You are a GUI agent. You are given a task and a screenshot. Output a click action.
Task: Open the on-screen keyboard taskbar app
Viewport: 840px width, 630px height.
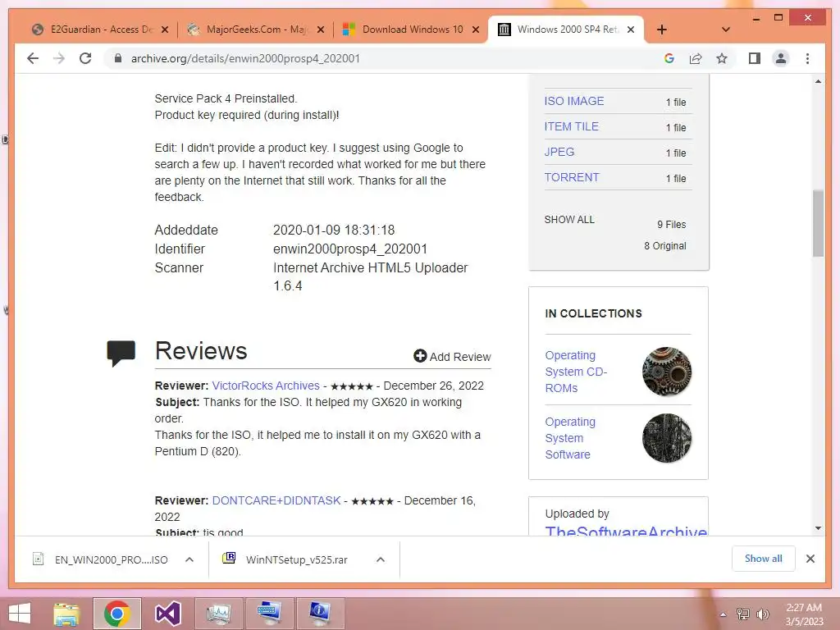(x=269, y=614)
